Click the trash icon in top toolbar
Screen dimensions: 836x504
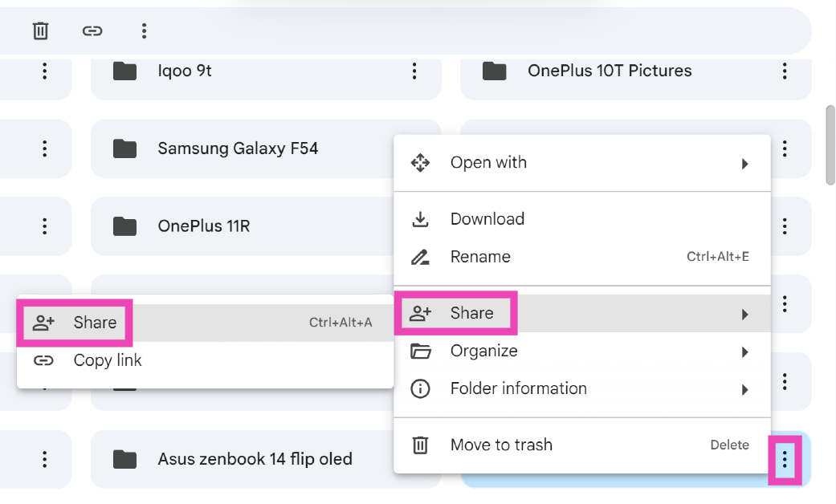pyautogui.click(x=40, y=31)
